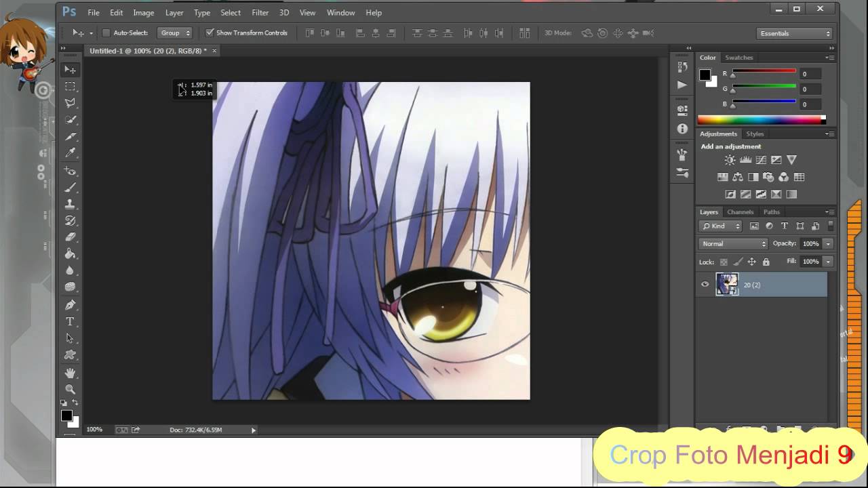Click the green G channel slider
This screenshot has width=868, height=488.
click(764, 86)
